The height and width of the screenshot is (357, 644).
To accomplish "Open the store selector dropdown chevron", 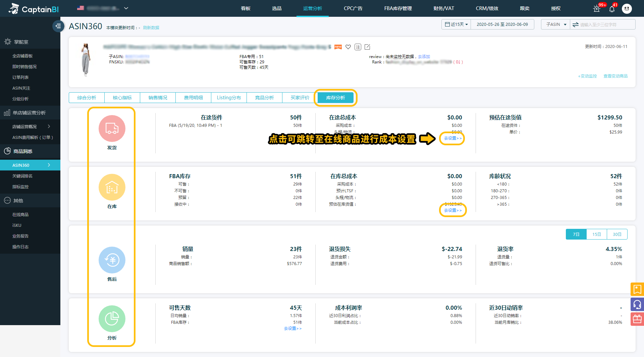I will 126,8.
